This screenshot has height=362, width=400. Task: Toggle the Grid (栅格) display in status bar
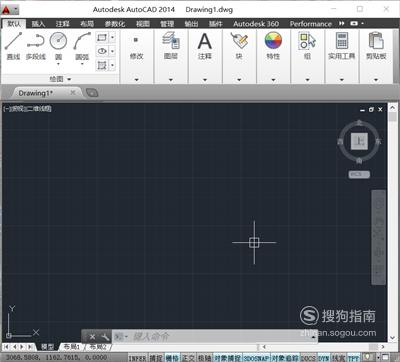coord(172,358)
